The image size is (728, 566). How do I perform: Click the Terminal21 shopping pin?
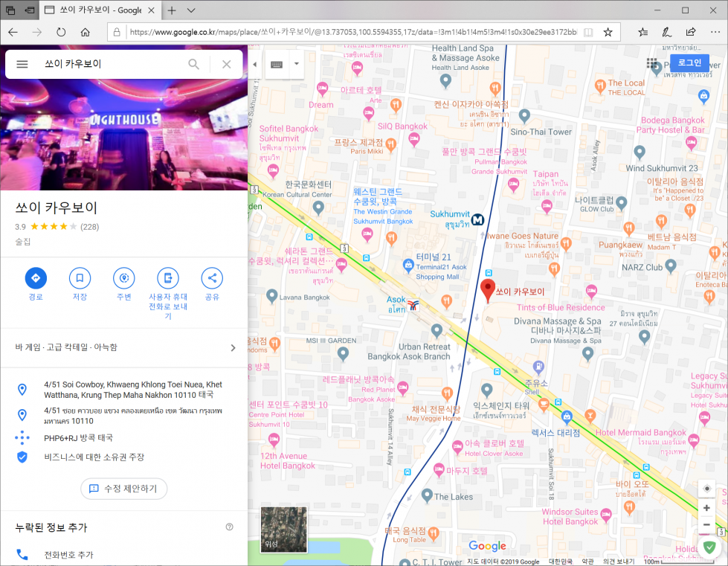coord(408,265)
